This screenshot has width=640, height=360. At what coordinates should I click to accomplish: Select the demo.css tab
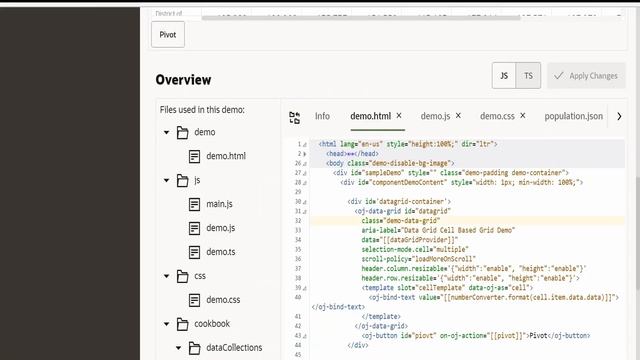[x=497, y=116]
